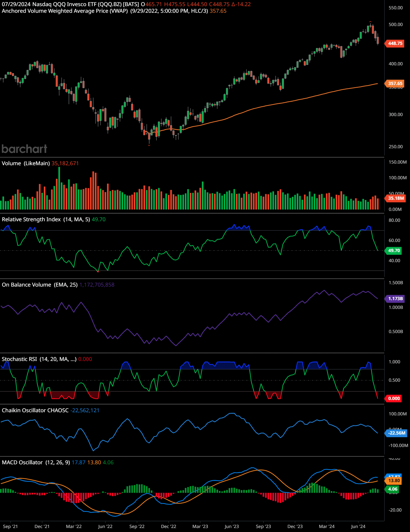Click the Sep '23 date axis label
This screenshot has height=532, width=410.
click(263, 526)
